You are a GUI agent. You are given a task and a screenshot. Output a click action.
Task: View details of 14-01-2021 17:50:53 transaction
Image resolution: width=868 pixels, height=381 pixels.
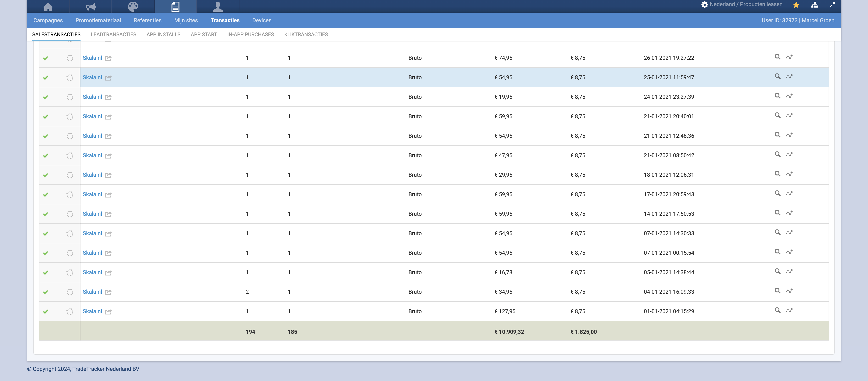pyautogui.click(x=777, y=213)
